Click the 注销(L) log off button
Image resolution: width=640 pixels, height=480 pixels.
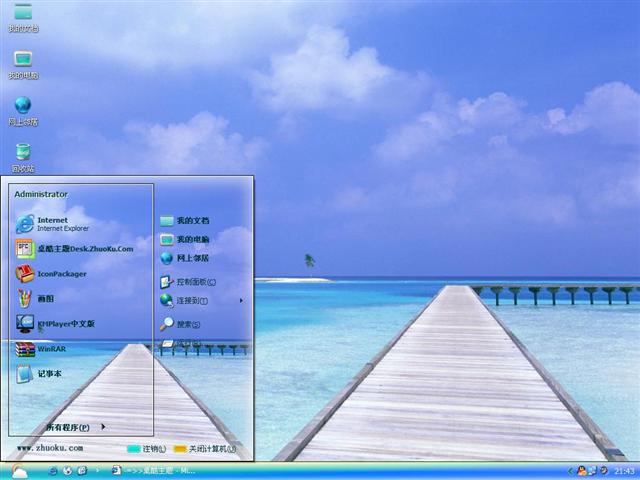(147, 449)
